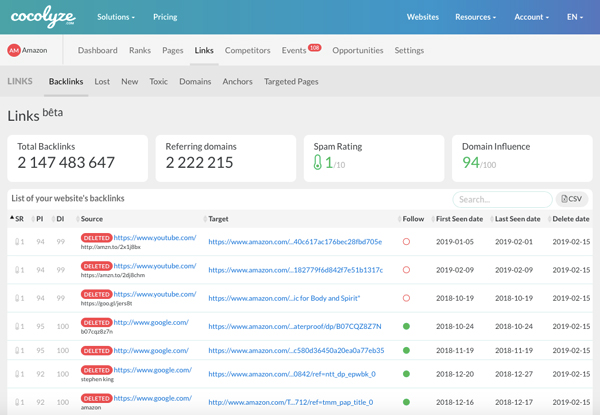Expand the Solutions dropdown menu

116,17
